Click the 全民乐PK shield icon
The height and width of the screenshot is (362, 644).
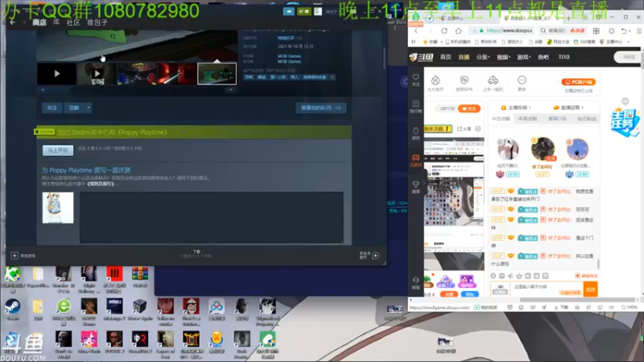[x=464, y=80]
